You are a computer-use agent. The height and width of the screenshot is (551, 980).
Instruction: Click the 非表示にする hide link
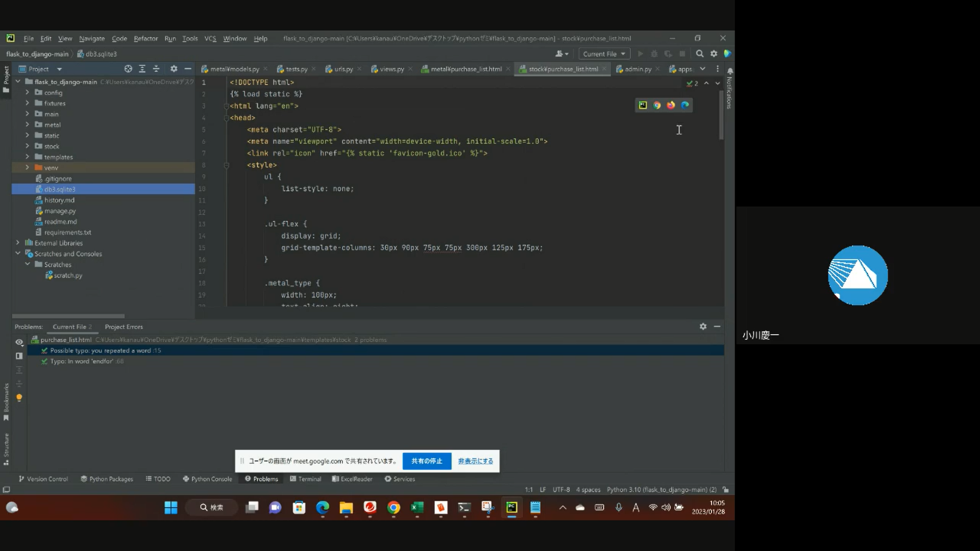(475, 461)
